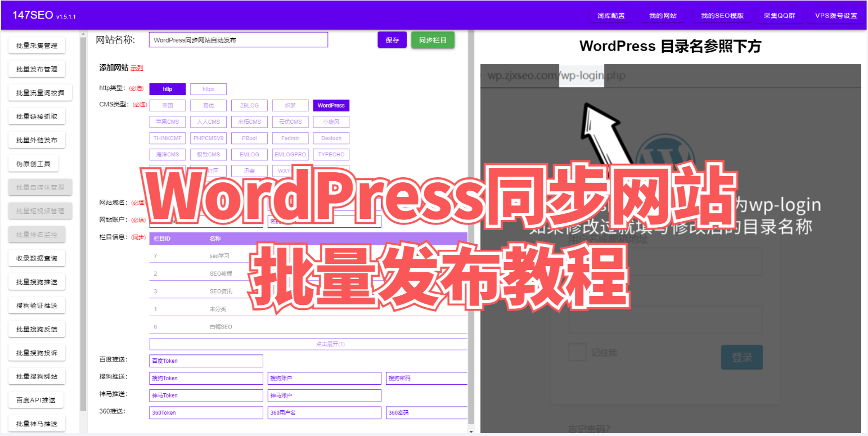Choose 极致CMS as the CMS type
Screen dimensions: 868x436
click(208, 154)
